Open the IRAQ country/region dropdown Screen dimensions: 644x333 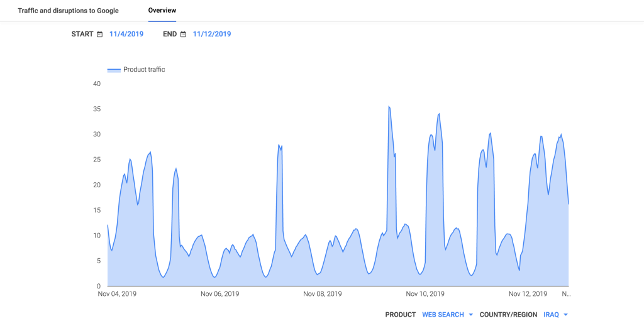(x=556, y=315)
